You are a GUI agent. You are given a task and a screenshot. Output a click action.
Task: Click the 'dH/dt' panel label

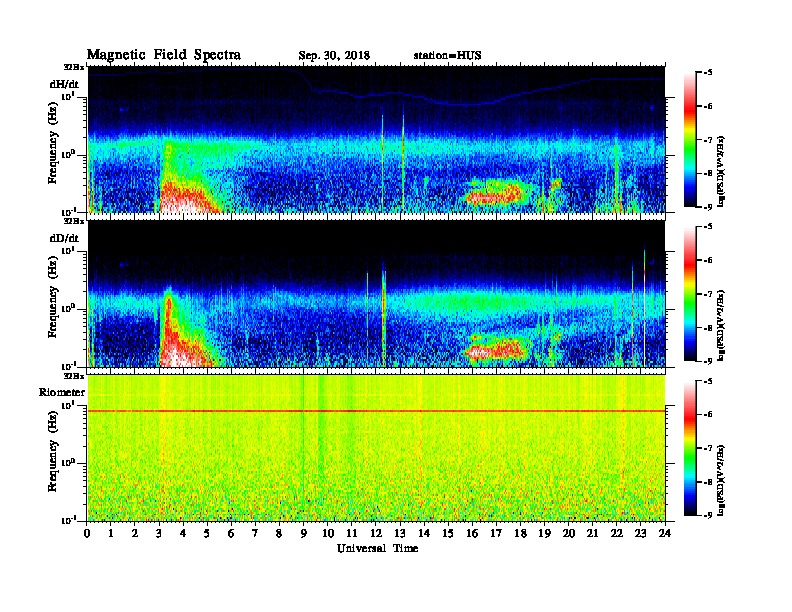64,84
